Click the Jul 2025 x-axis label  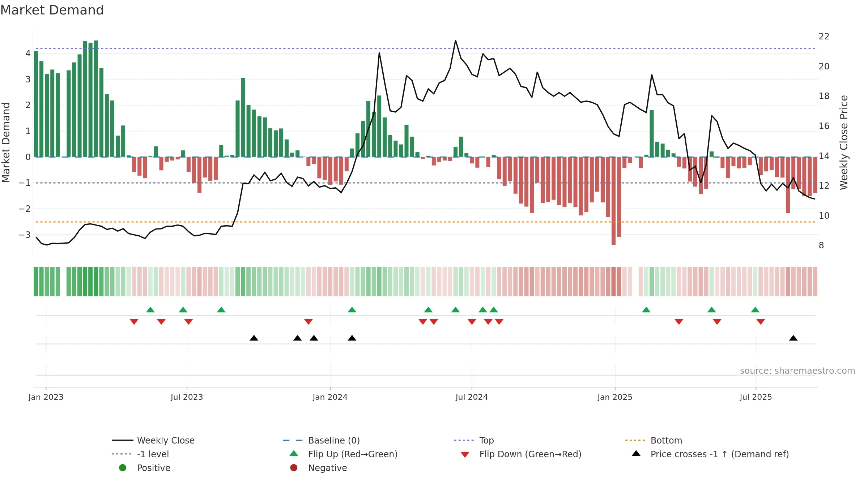(756, 397)
